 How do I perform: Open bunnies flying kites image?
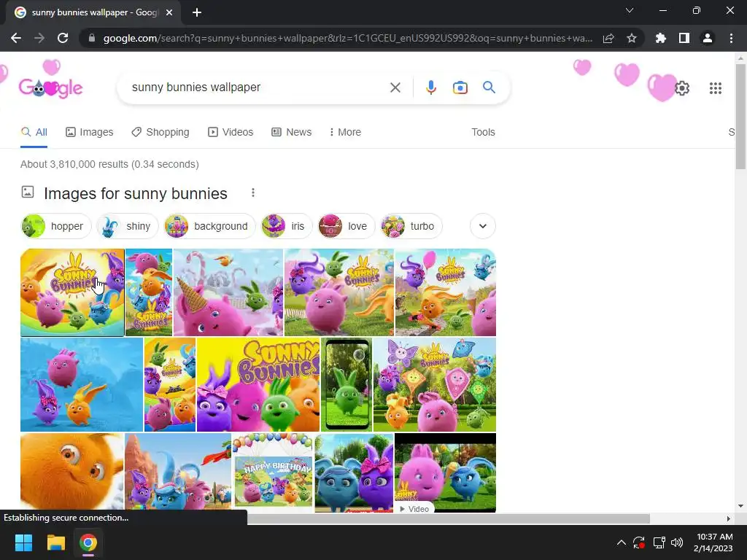[x=435, y=384]
